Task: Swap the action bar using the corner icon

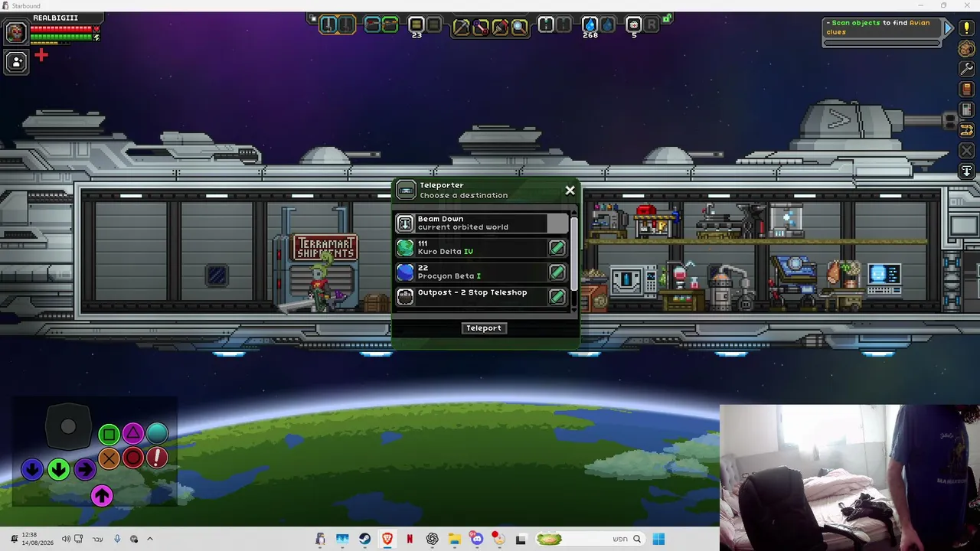Action: point(312,18)
